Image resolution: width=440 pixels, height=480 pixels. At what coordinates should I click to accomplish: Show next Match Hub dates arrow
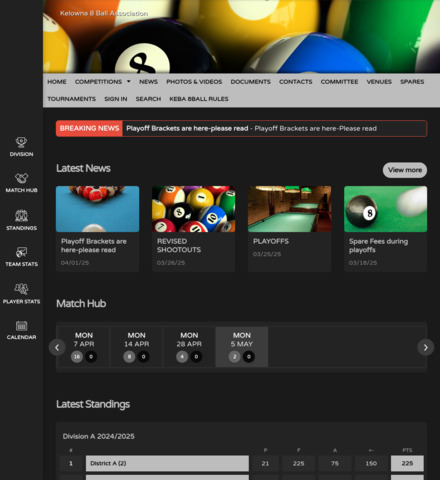426,347
